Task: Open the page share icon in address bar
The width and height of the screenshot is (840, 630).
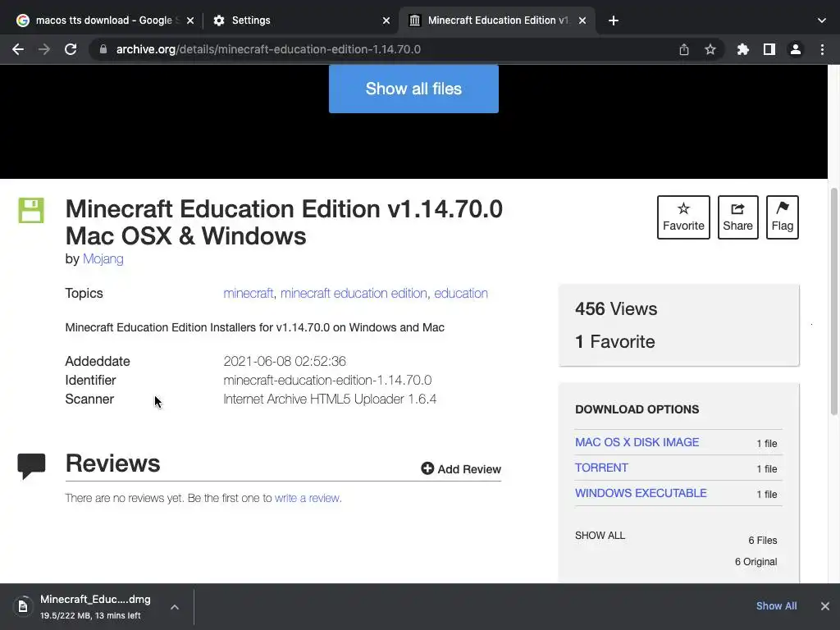Action: pyautogui.click(x=684, y=49)
